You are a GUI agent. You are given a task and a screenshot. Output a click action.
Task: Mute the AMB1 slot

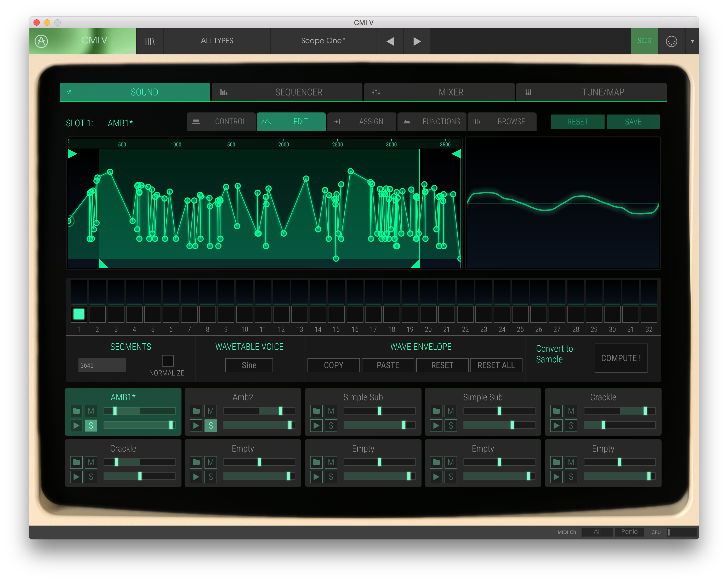tap(91, 411)
